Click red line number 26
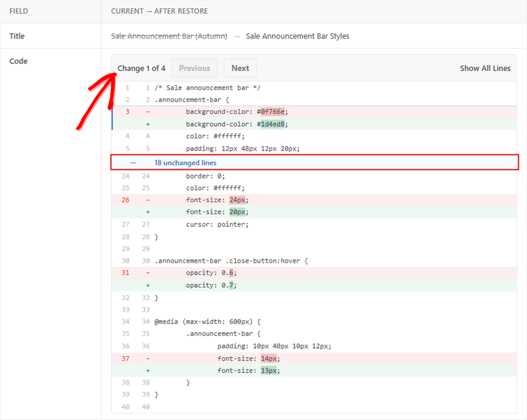 (126, 200)
